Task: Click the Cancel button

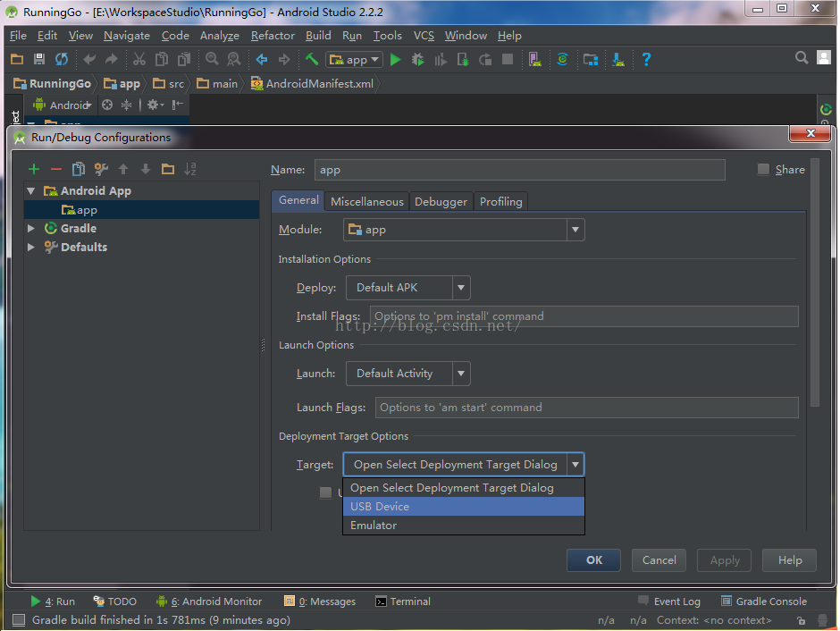Action: tap(659, 560)
